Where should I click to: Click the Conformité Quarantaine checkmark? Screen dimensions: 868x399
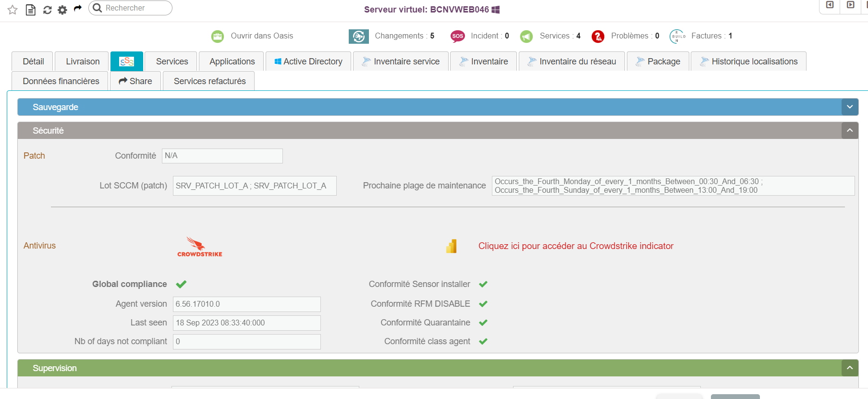pos(483,323)
